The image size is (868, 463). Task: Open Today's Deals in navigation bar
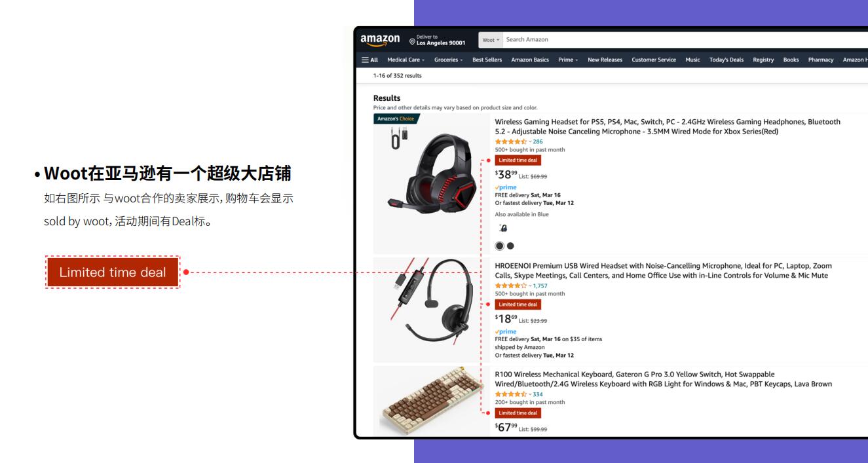click(x=726, y=60)
